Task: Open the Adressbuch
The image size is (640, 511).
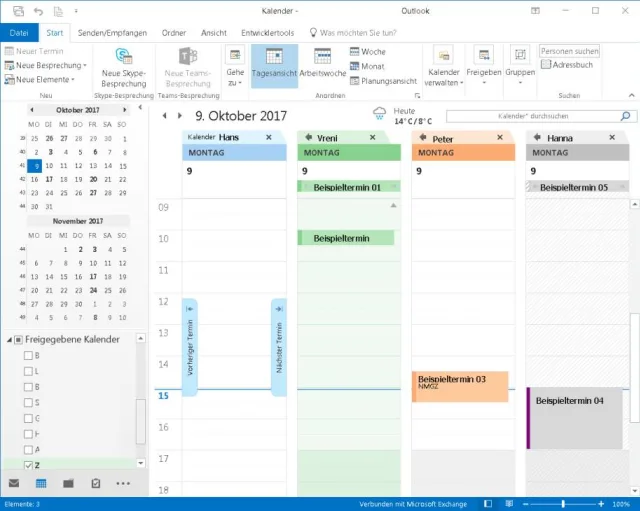Action: [x=567, y=64]
